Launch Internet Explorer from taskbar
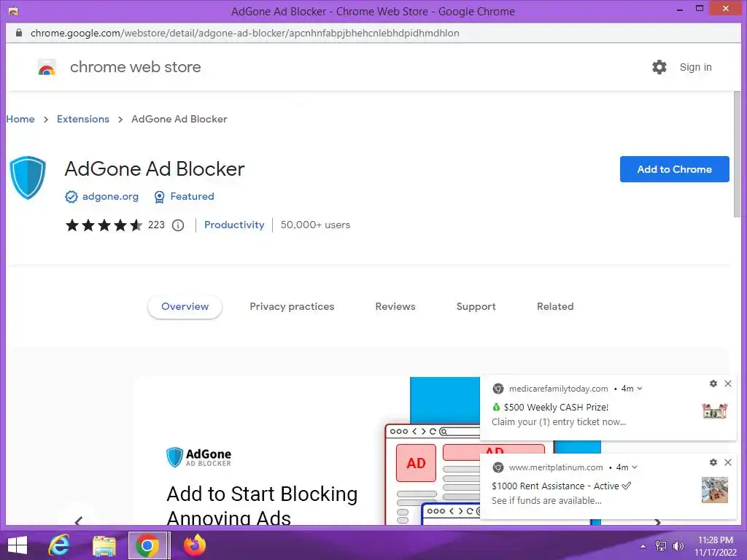The width and height of the screenshot is (747, 560). pos(59,545)
